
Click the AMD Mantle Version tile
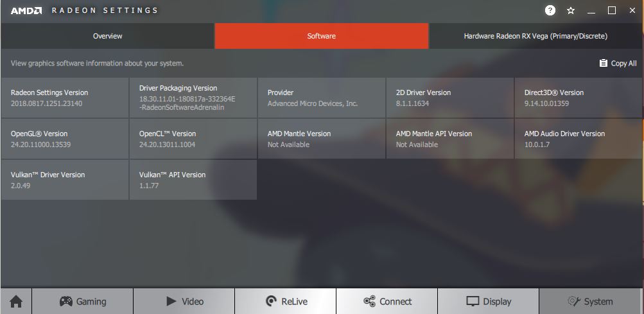(x=322, y=139)
